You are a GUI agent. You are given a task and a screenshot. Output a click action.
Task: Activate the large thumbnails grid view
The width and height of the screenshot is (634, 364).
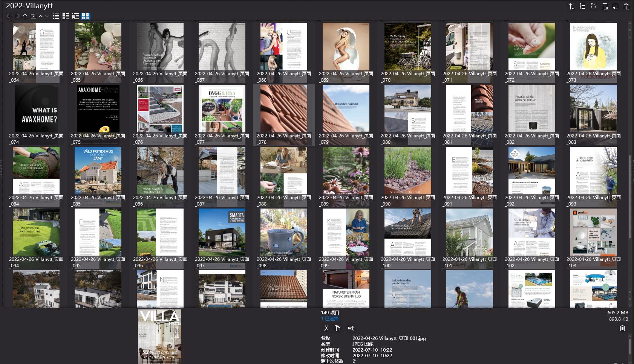86,16
